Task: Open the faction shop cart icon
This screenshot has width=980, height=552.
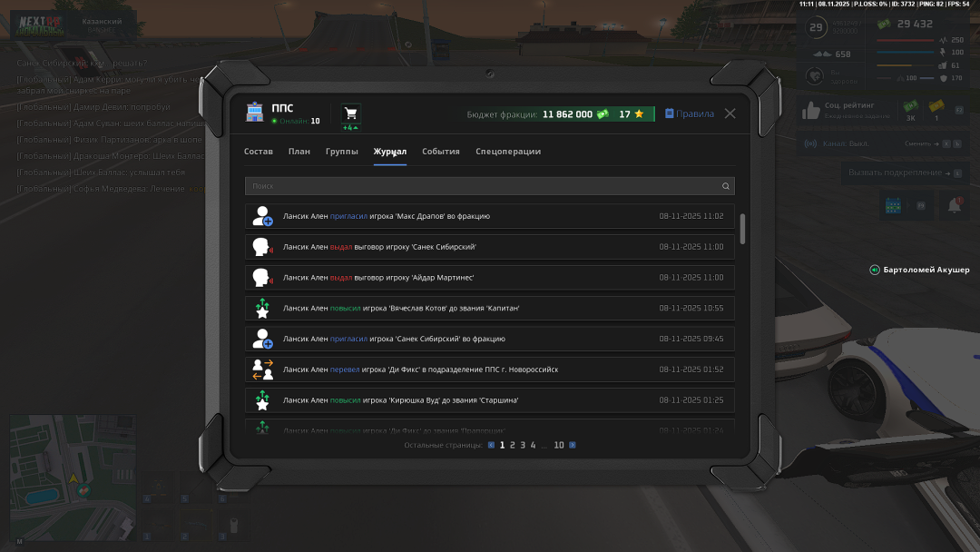Action: [351, 113]
